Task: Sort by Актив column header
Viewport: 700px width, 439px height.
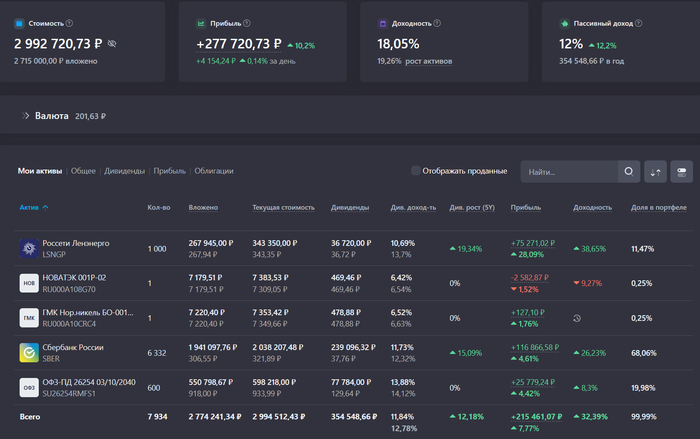Action: [x=30, y=207]
